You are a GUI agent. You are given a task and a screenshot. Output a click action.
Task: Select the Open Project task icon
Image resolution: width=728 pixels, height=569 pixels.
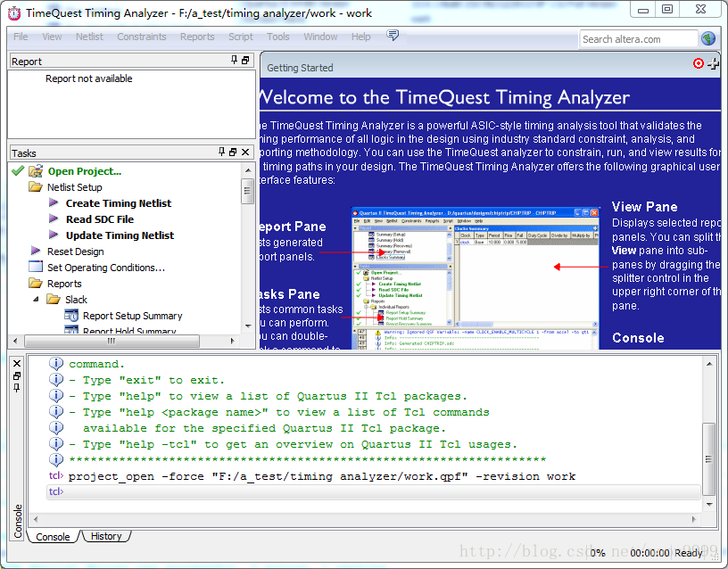click(34, 171)
